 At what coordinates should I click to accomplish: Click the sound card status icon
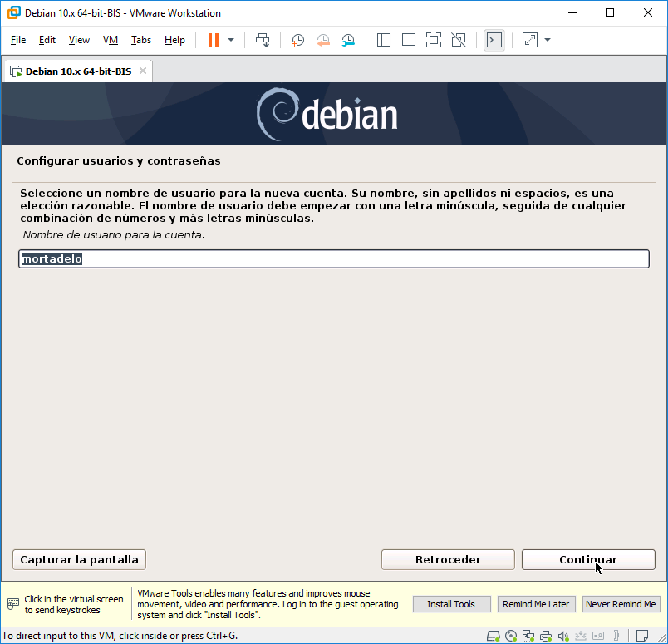563,637
